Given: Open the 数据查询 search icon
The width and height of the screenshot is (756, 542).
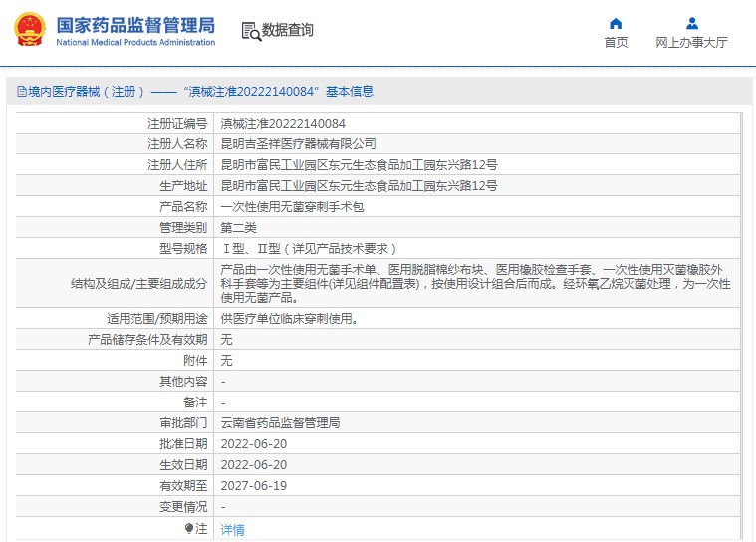Looking at the screenshot, I should pyautogui.click(x=251, y=31).
